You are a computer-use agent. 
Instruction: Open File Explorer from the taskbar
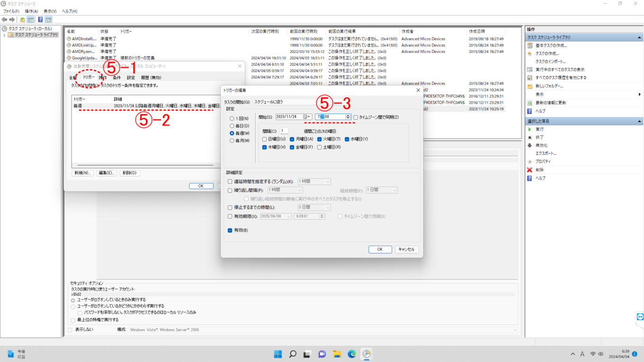coord(337,354)
